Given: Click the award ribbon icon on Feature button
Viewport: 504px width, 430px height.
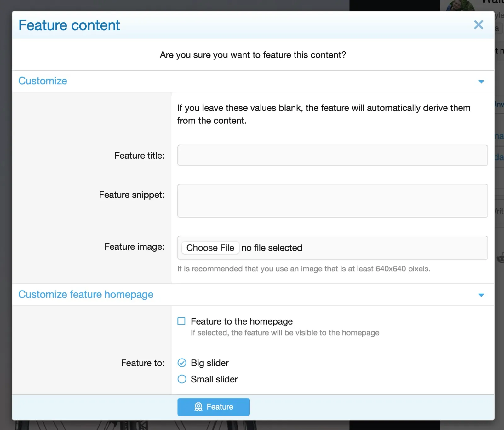Looking at the screenshot, I should point(198,407).
